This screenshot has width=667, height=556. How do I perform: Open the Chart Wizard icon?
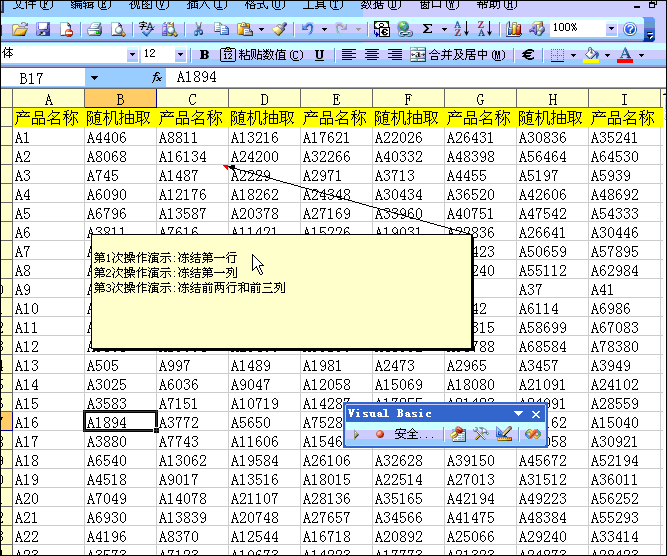(514, 30)
